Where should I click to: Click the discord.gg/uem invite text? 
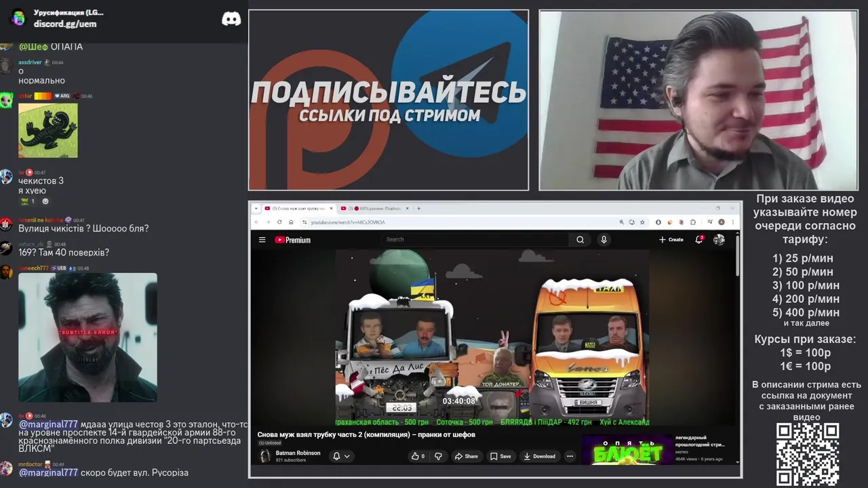(65, 24)
